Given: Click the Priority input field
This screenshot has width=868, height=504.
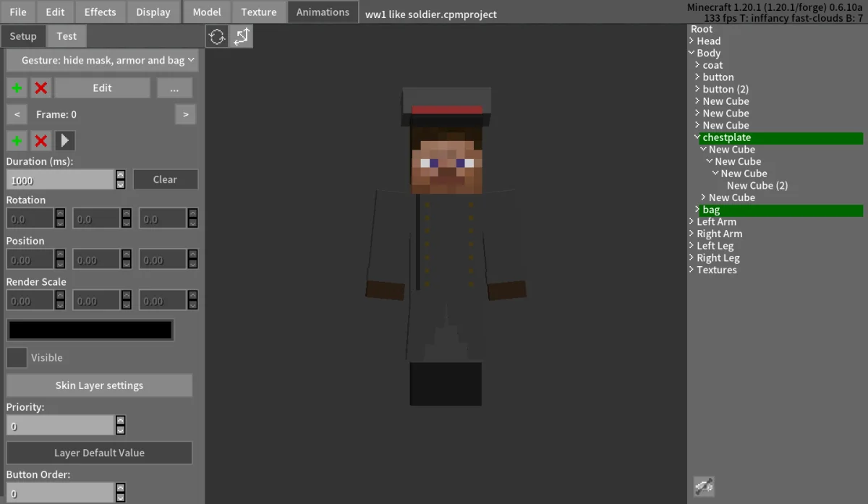Looking at the screenshot, I should [x=61, y=425].
